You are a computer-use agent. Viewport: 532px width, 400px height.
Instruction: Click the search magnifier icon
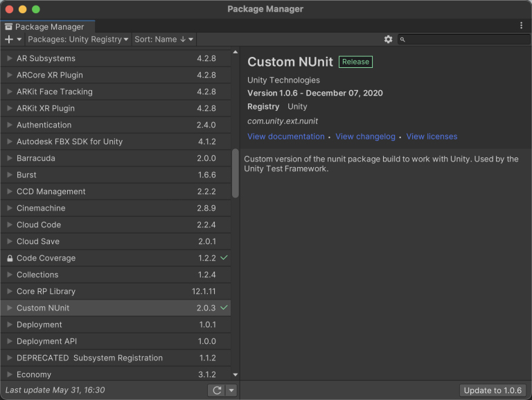pos(402,40)
